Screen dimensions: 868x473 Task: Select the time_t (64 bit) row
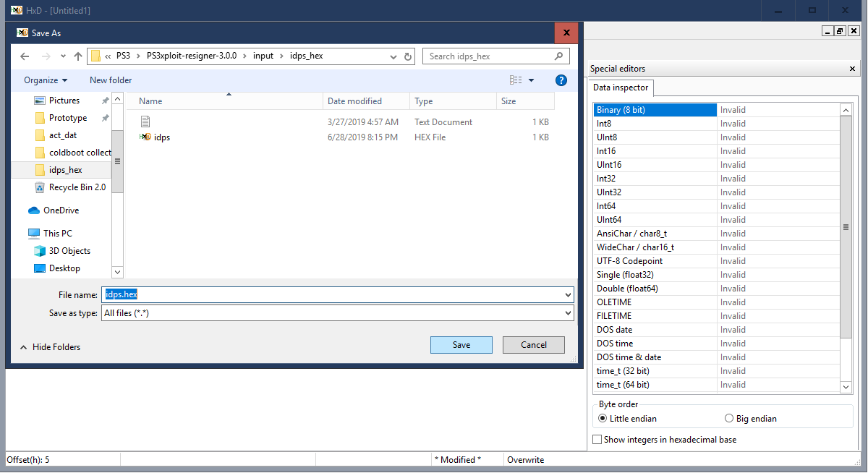tap(716, 385)
